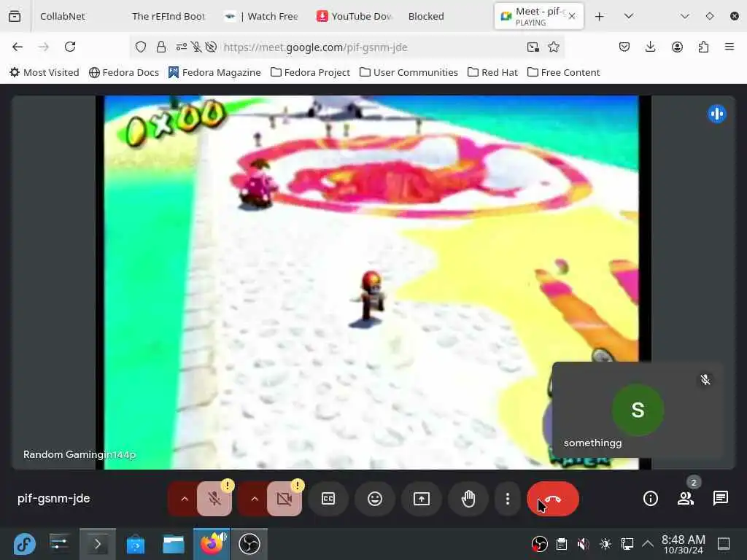Open the Discover software store icon
The width and height of the screenshot is (747, 560).
pyautogui.click(x=135, y=544)
